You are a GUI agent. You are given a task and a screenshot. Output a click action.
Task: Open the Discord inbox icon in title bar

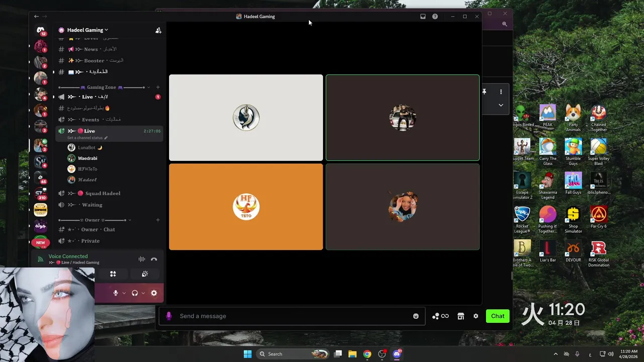coord(423,17)
